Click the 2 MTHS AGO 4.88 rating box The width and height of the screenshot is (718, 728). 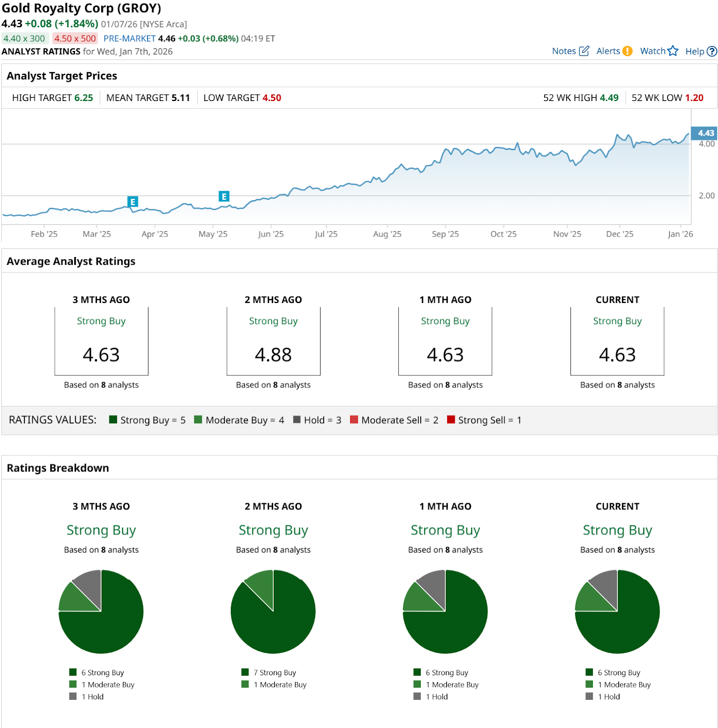click(x=273, y=341)
